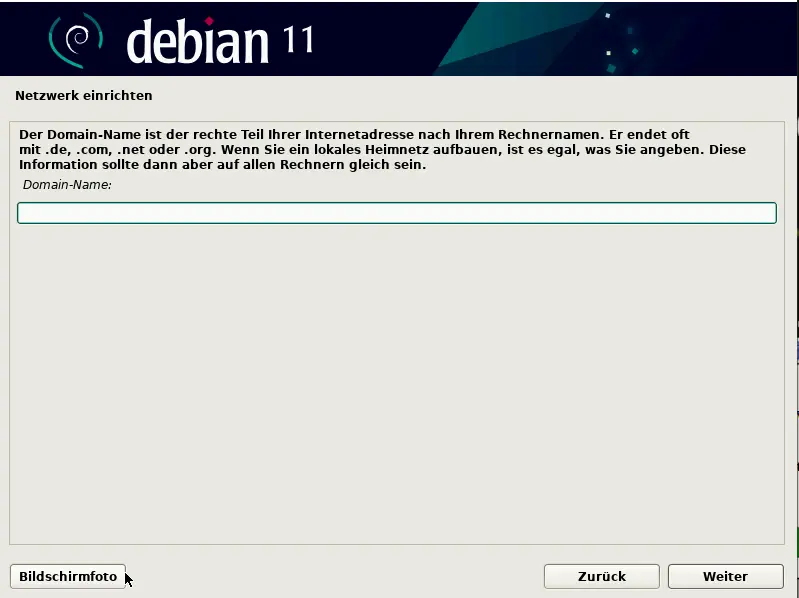The image size is (799, 598).
Task: Click the description line starting "Der Domain-Name ist"
Action: [x=354, y=135]
